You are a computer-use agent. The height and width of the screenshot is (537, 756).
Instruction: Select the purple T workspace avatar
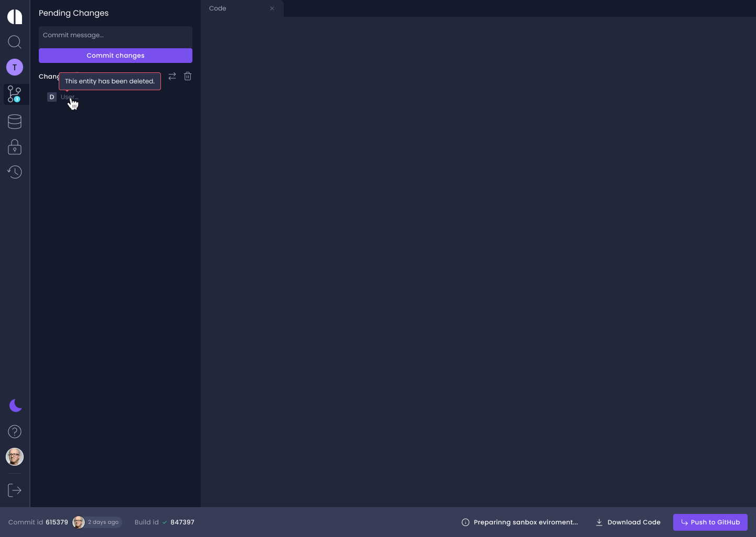pos(15,67)
